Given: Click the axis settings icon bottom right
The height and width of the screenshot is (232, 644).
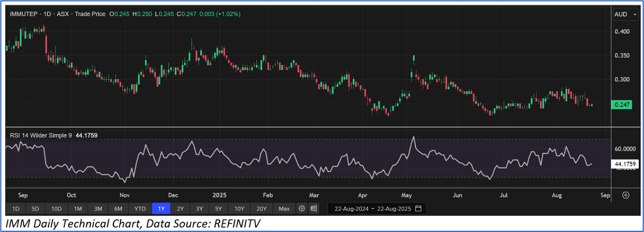Looking at the screenshot, I should [625, 195].
